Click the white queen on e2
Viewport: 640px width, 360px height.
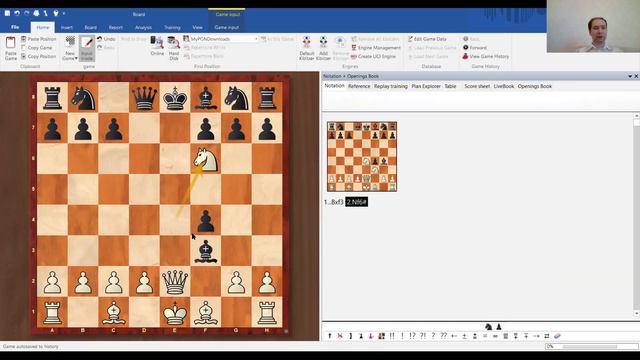point(175,281)
